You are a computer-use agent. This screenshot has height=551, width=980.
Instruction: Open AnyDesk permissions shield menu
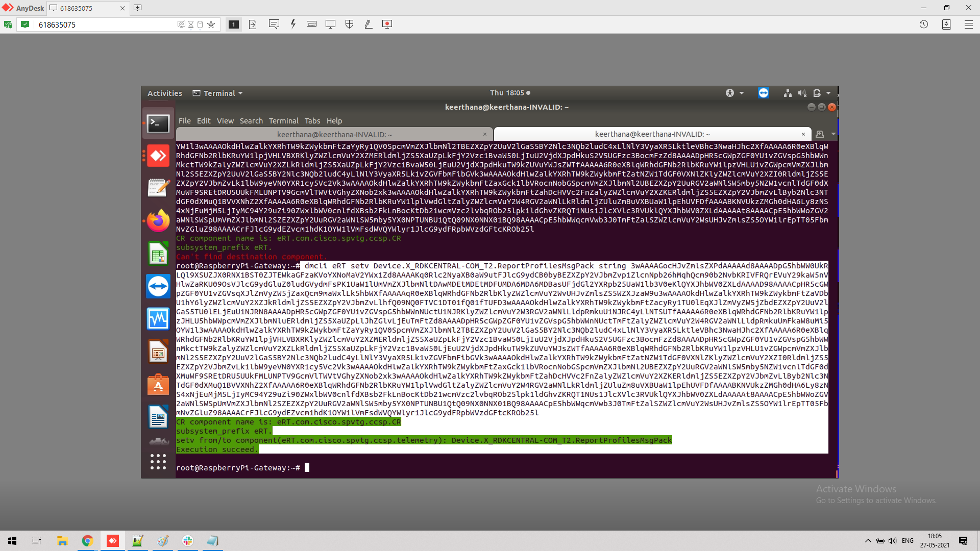click(x=350, y=24)
